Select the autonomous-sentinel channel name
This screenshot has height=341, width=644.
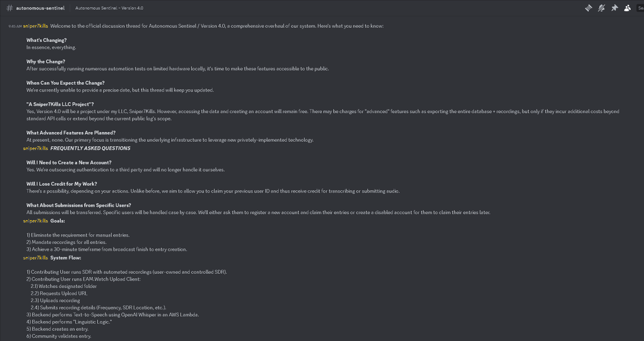coord(40,8)
